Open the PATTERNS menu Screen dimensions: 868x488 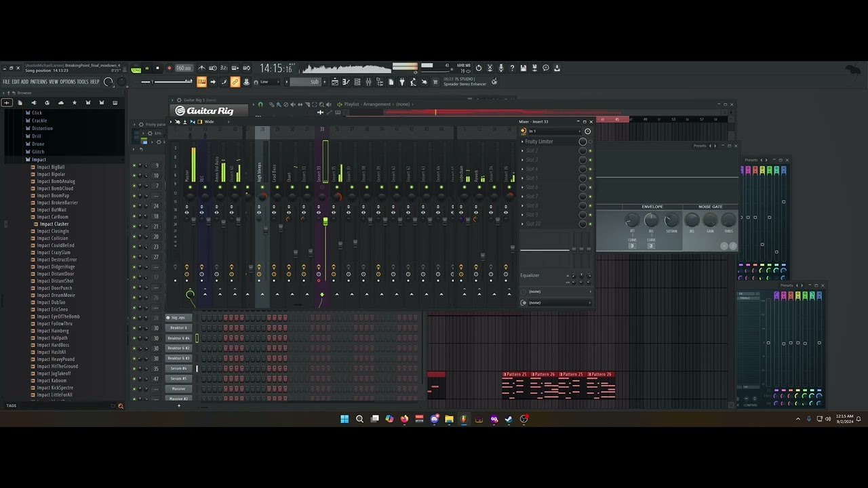coord(39,82)
